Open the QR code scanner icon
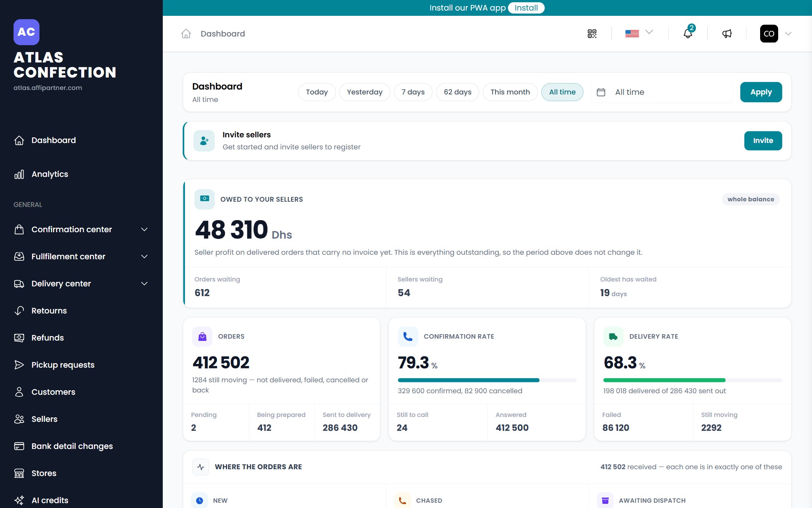812x508 pixels. [x=592, y=34]
